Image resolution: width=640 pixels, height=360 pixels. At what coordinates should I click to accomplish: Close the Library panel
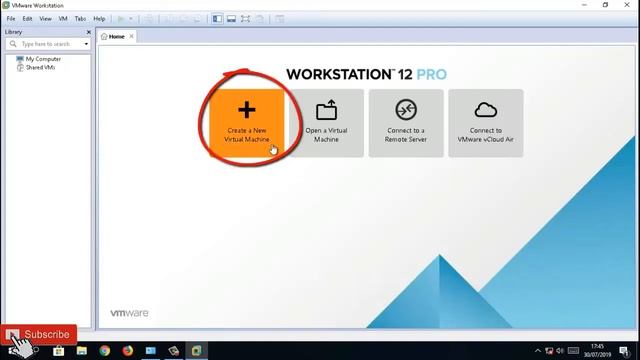[89, 32]
